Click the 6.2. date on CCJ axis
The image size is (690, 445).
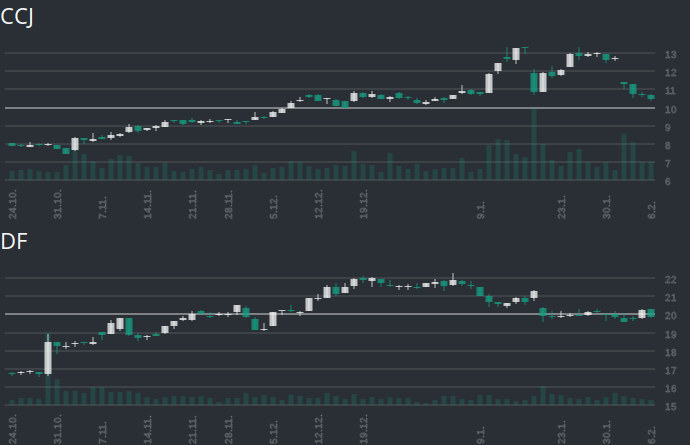click(651, 210)
